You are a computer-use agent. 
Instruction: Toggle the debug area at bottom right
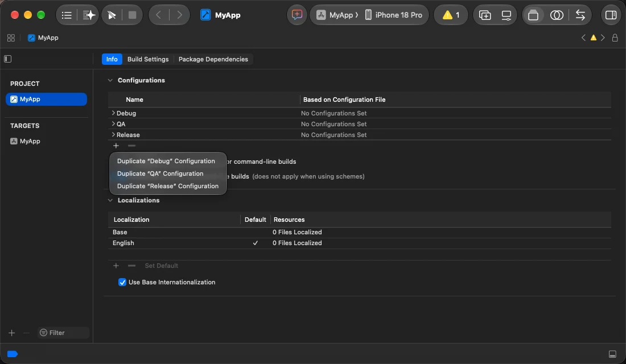click(x=612, y=354)
